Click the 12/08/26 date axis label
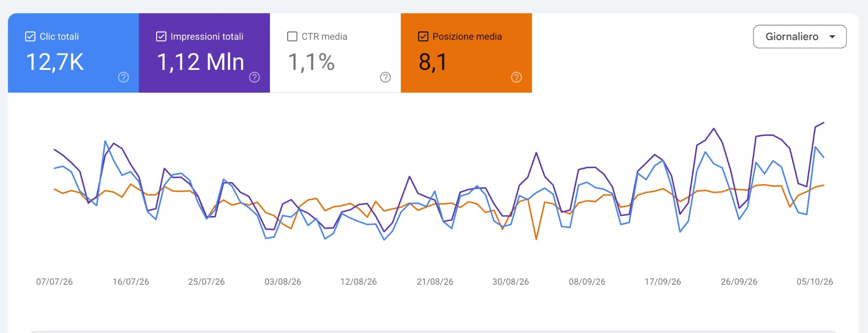This screenshot has width=868, height=333. pyautogui.click(x=358, y=282)
